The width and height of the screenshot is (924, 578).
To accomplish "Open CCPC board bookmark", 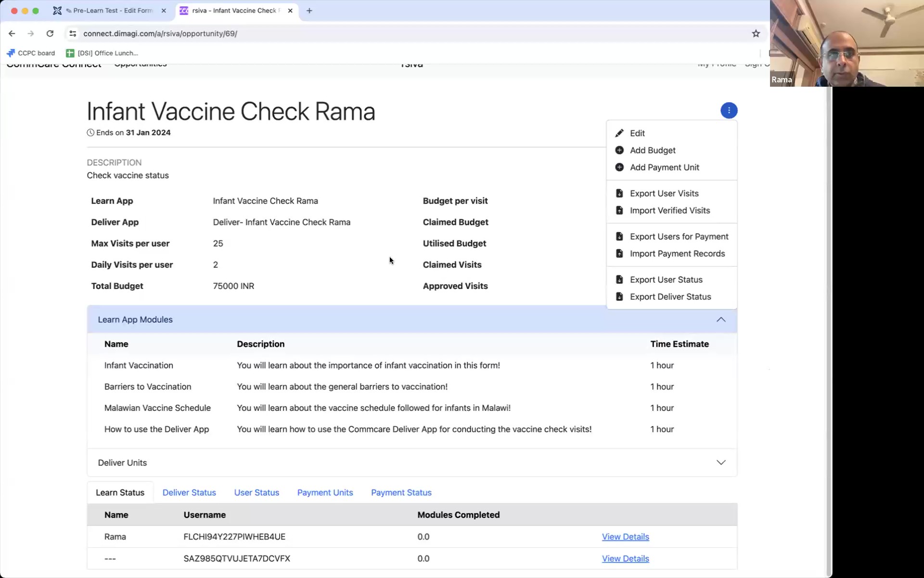I will point(31,53).
